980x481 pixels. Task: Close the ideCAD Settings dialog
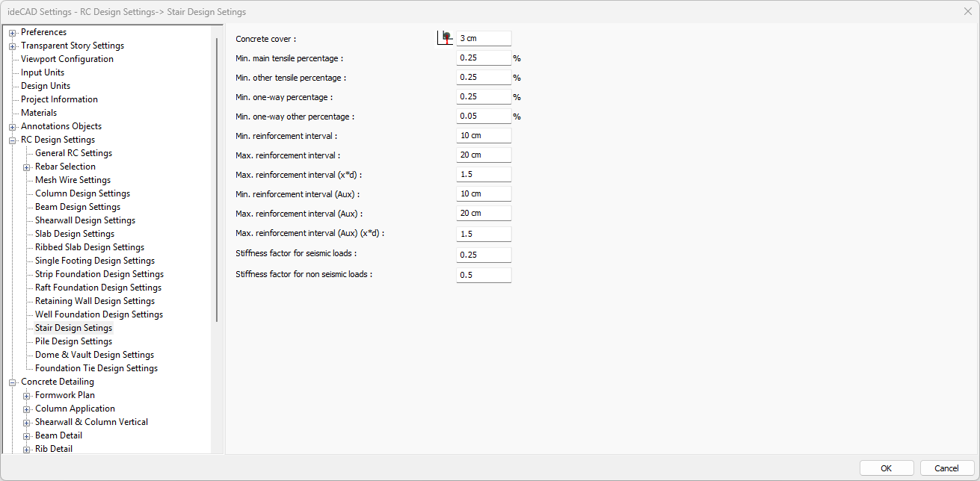pyautogui.click(x=967, y=11)
